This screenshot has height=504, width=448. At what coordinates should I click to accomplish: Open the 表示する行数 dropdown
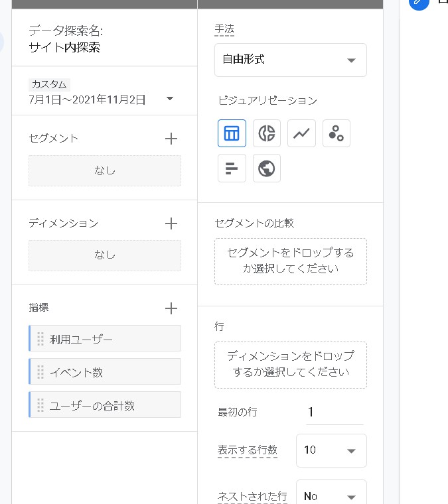[x=331, y=450]
